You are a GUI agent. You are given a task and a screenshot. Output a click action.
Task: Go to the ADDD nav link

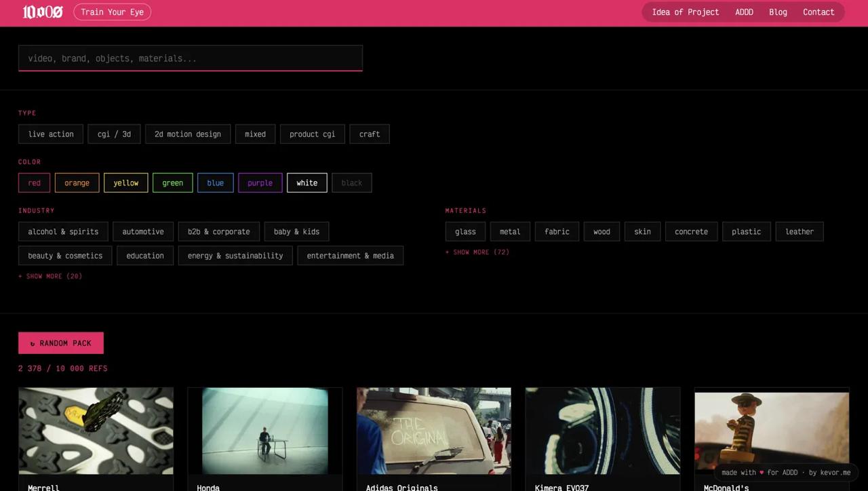click(x=744, y=12)
